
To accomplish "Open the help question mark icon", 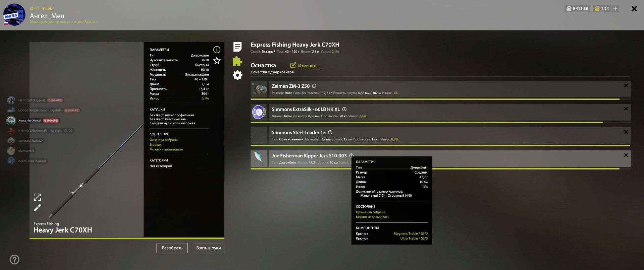I will tap(14, 259).
